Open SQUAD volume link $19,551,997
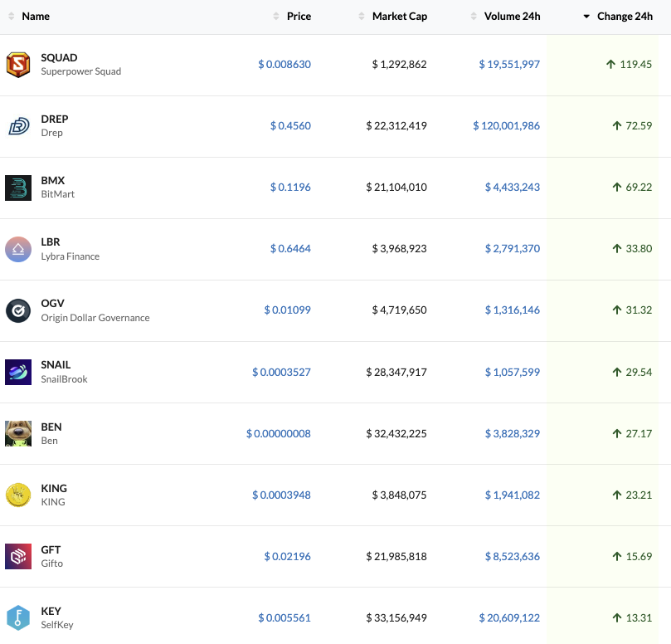 tap(509, 64)
